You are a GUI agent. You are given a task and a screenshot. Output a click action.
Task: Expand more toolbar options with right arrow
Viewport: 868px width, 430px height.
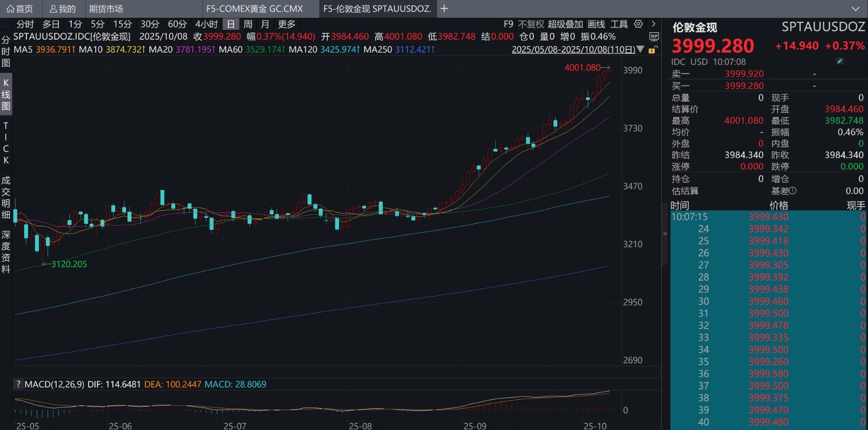653,24
